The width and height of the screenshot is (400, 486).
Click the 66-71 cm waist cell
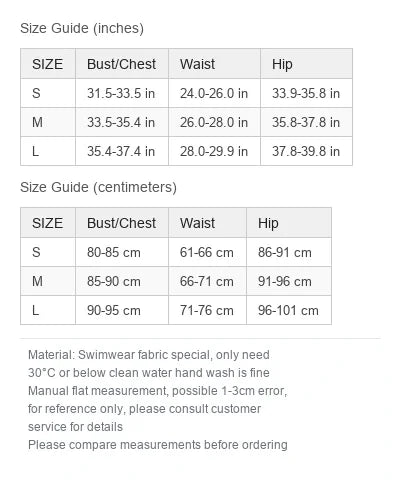click(207, 281)
